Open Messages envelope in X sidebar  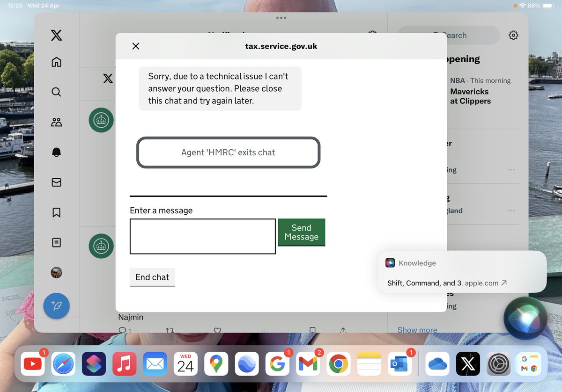pos(56,182)
